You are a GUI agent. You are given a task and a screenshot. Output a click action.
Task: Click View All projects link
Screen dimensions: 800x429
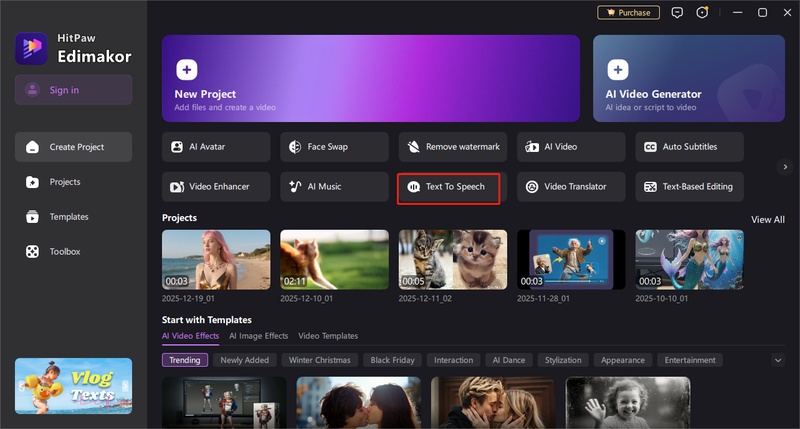click(767, 219)
